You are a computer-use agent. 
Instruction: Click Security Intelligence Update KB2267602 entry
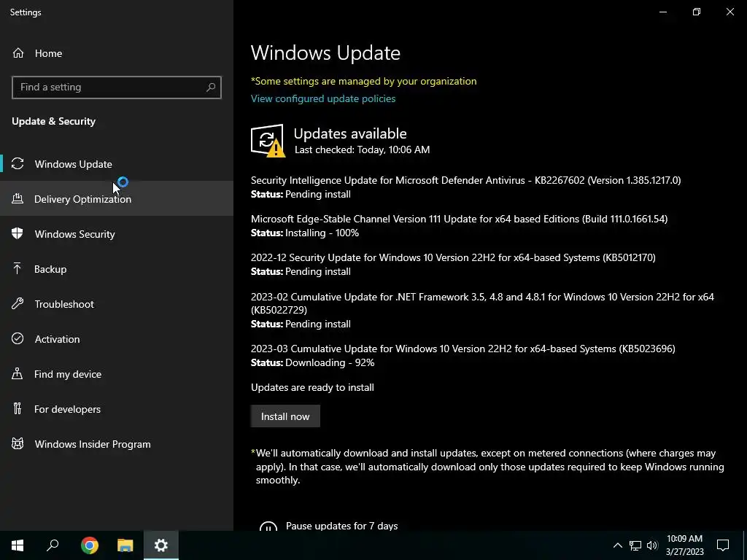(x=466, y=181)
